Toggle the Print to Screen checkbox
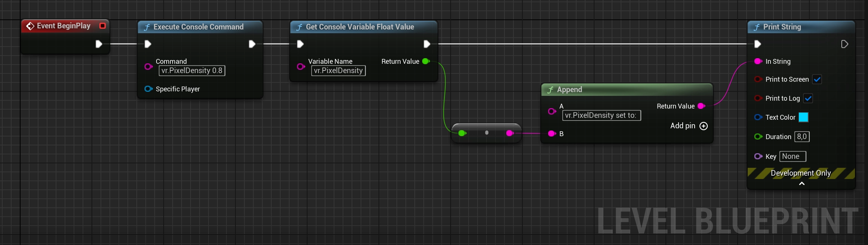This screenshot has height=245, width=868. click(817, 79)
